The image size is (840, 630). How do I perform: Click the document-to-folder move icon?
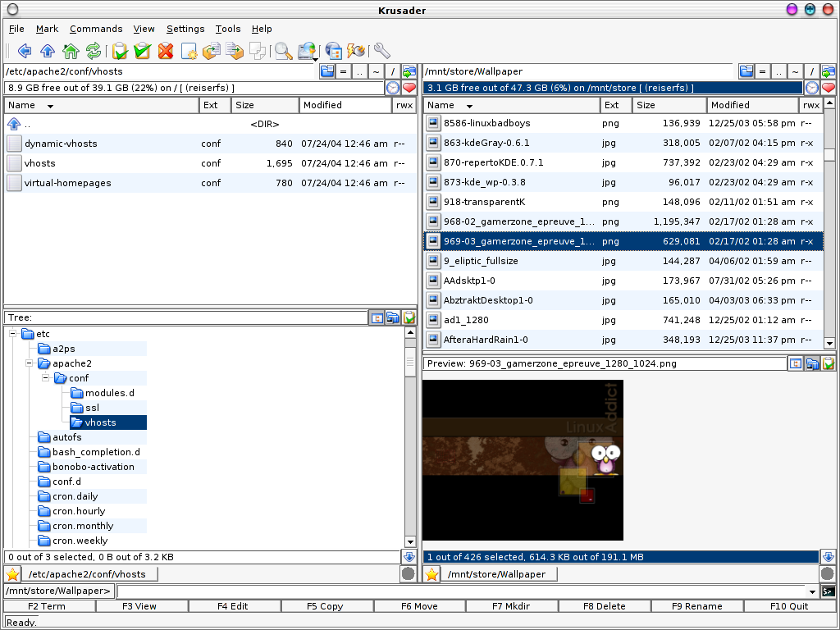[x=235, y=51]
